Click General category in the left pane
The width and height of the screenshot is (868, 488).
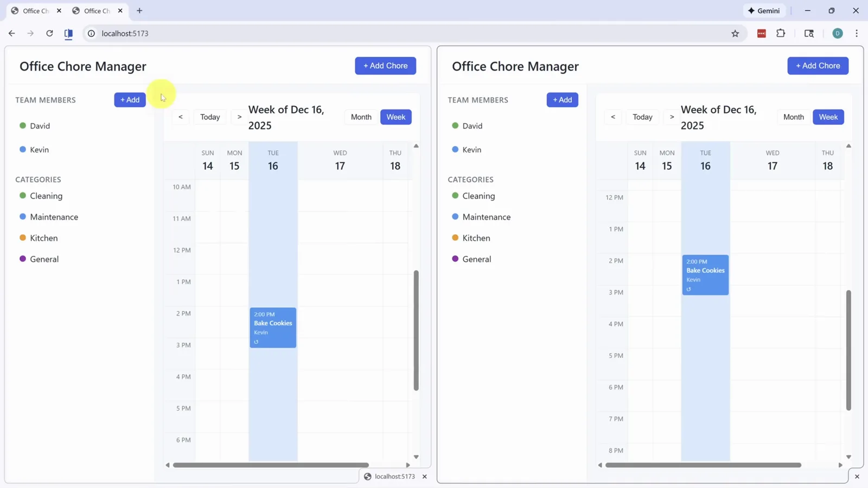(44, 259)
